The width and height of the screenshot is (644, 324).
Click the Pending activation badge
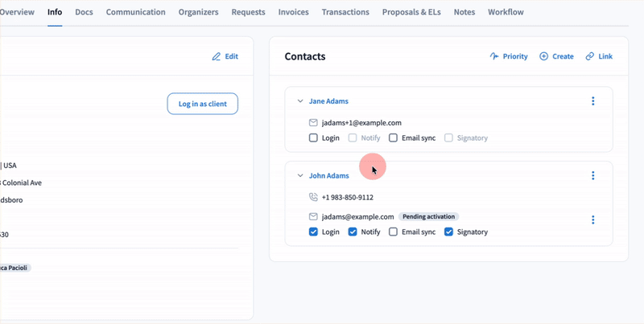428,217
